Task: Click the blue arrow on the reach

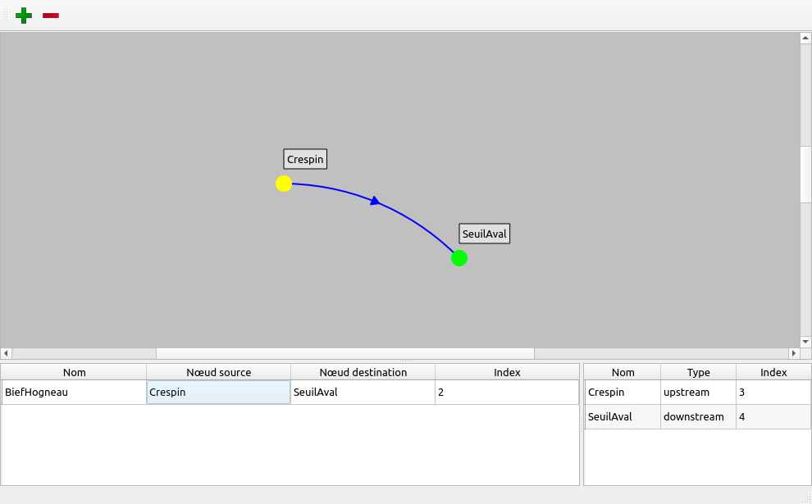Action: point(375,200)
